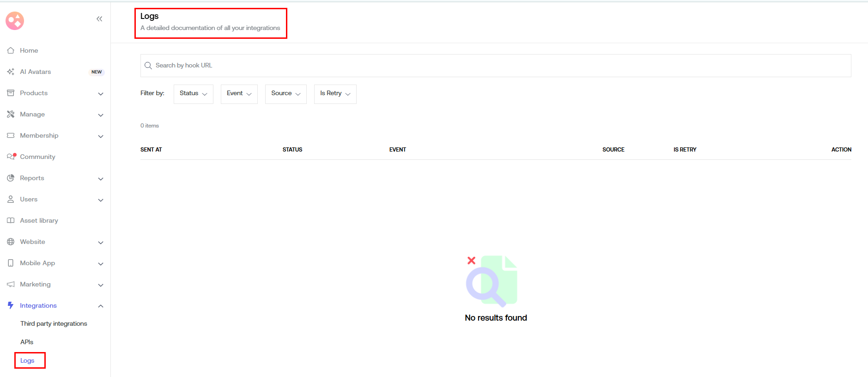Open the Source filter dropdown
Image resolution: width=868 pixels, height=377 pixels.
point(285,94)
